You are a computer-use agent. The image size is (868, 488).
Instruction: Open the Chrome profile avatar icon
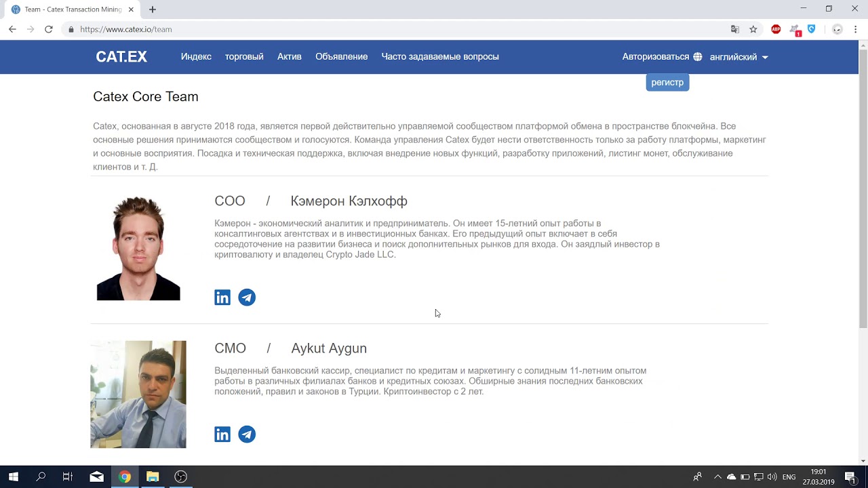click(837, 29)
